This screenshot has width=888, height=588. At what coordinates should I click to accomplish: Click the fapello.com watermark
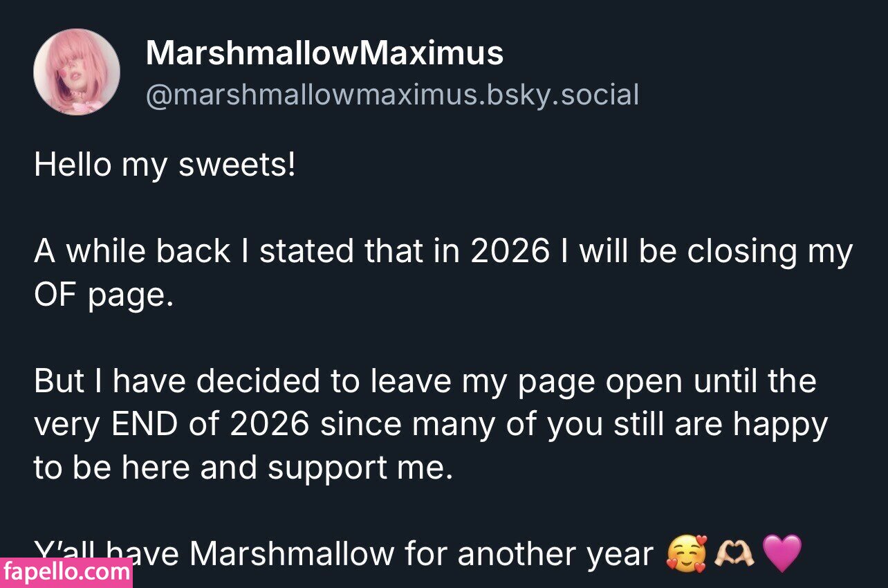point(66,572)
